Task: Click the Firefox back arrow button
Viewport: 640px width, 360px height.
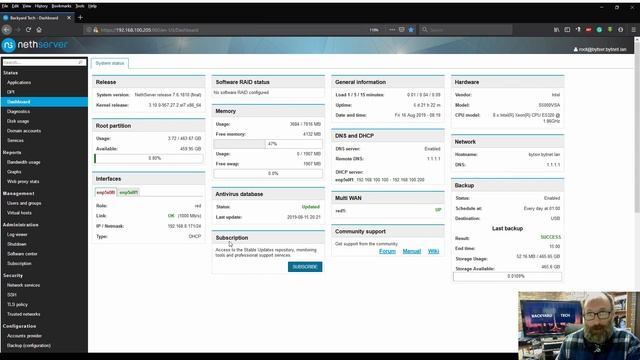Action: click(7, 30)
